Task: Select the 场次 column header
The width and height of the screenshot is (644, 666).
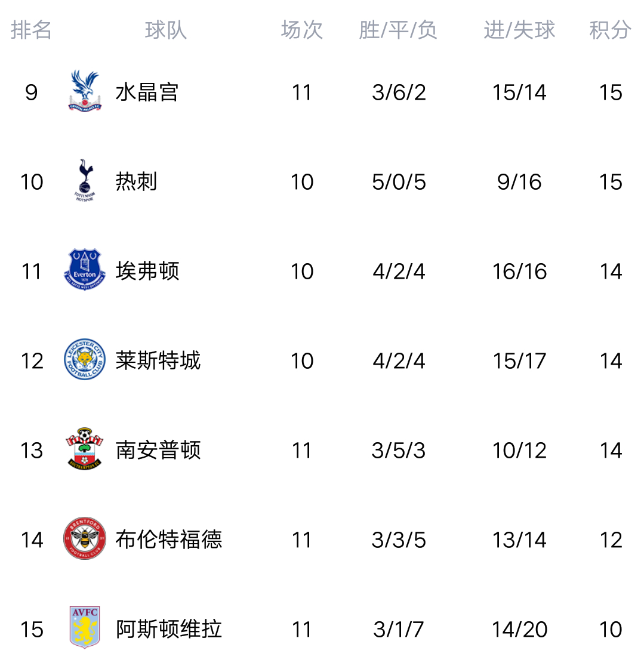Action: 302,30
